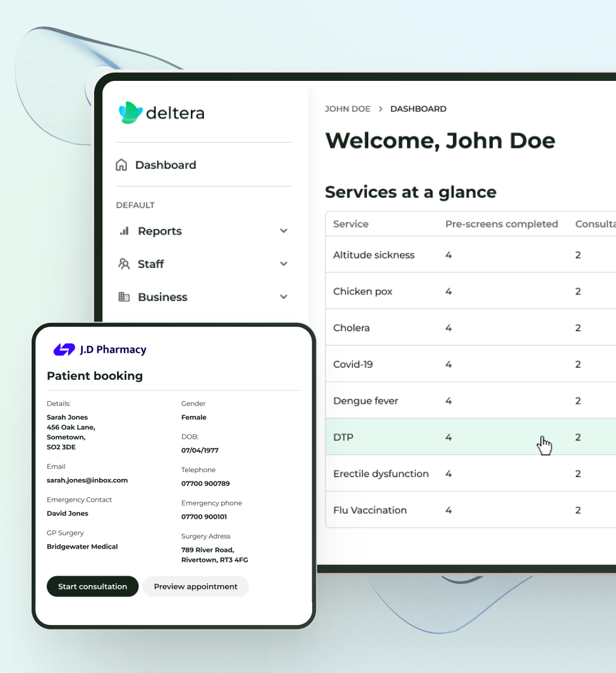The image size is (616, 673).
Task: Open Dashboard from the sidebar
Action: [x=165, y=164]
